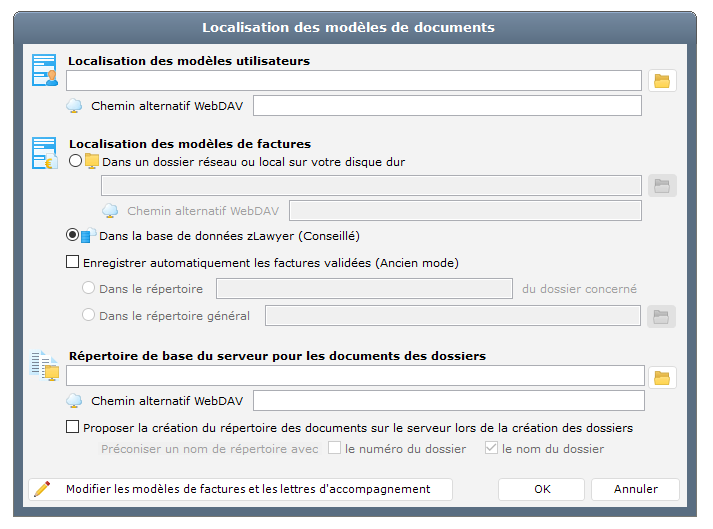Select 'Dans la base de données zLawyer' option
Screen dimensions: 713x529
click(x=72, y=236)
